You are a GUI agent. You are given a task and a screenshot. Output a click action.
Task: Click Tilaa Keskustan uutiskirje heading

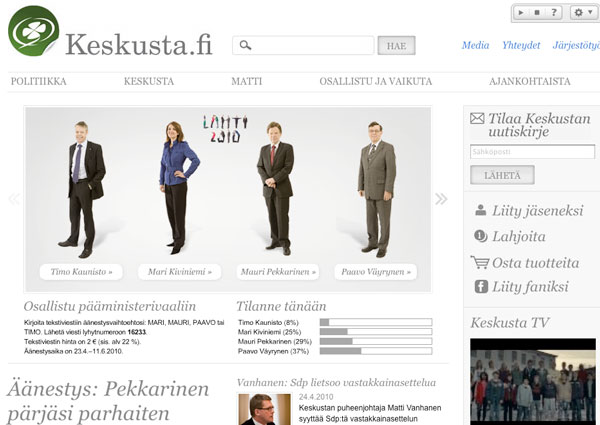[539, 125]
